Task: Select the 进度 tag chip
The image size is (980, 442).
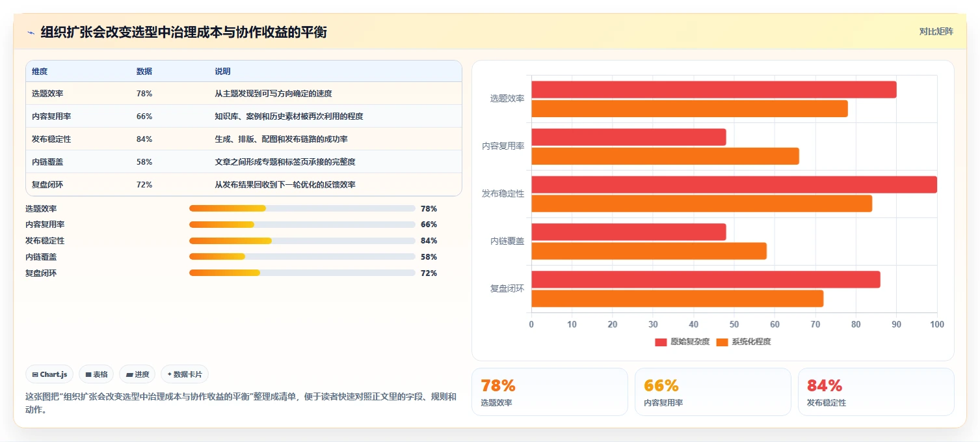Action: tap(137, 374)
